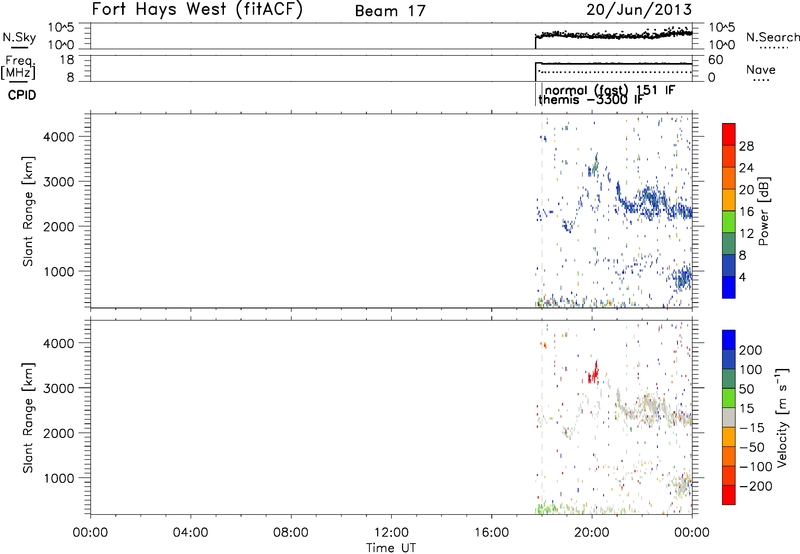Click 'Slant Range [km]' label of velocity panel
The image size is (800, 554).
point(28,418)
